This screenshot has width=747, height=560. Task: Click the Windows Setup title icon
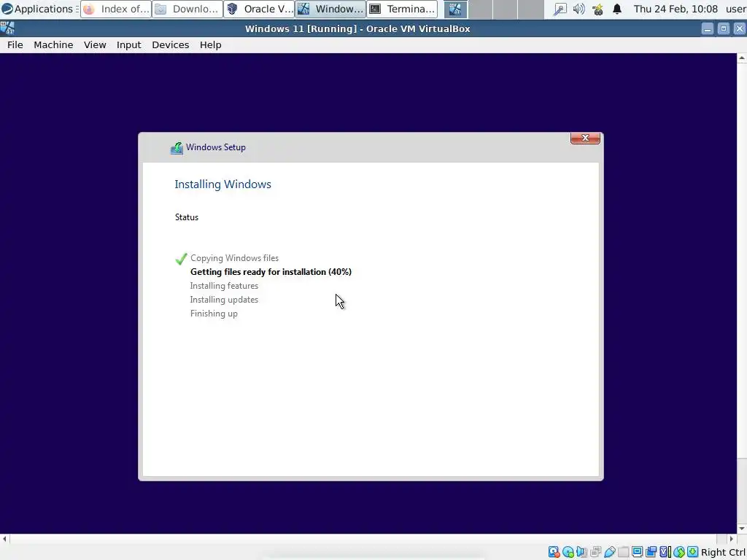(177, 147)
